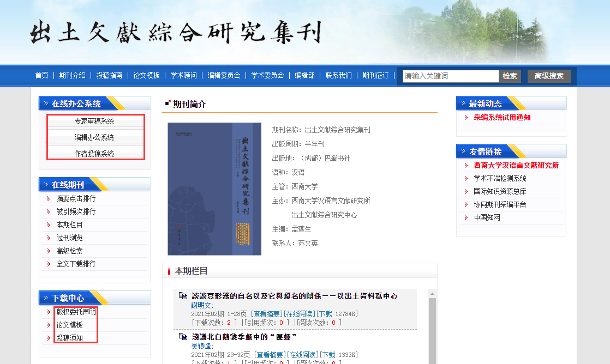Click the journal cover thumbnail image
610x364 pixels.
coord(214,189)
